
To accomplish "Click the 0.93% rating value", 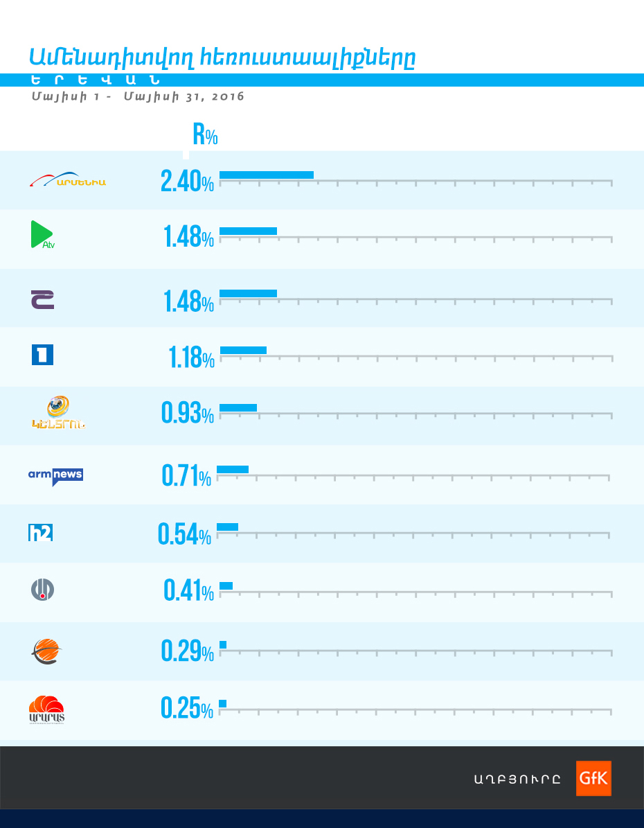I will point(187,414).
